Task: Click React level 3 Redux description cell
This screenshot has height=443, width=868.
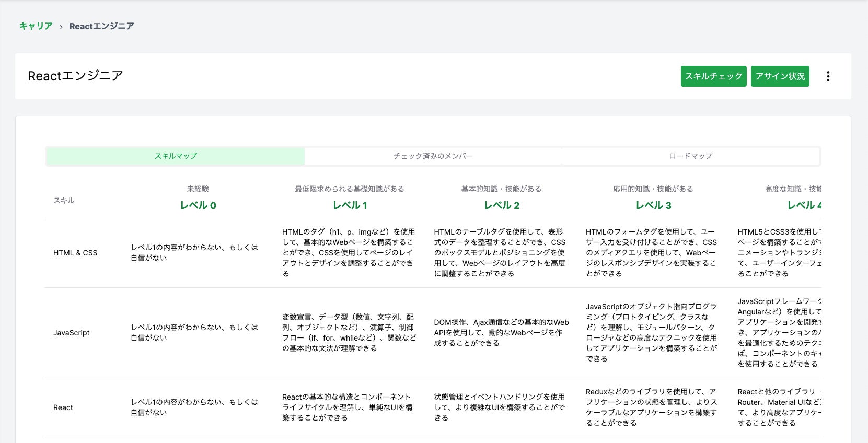Action: (652, 407)
